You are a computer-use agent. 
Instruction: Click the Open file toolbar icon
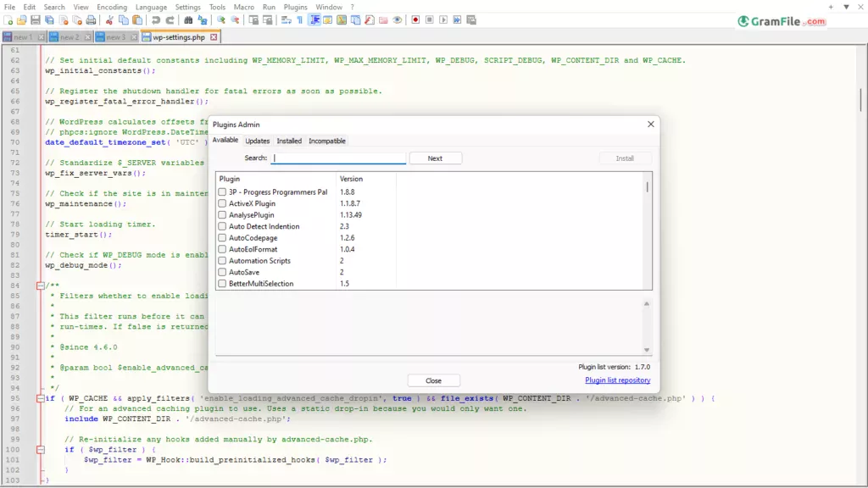point(21,20)
